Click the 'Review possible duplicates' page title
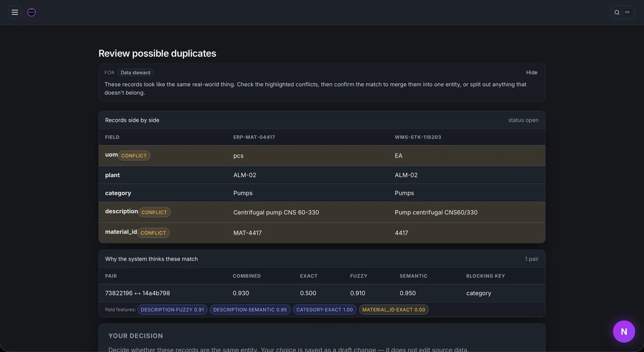 (x=157, y=54)
